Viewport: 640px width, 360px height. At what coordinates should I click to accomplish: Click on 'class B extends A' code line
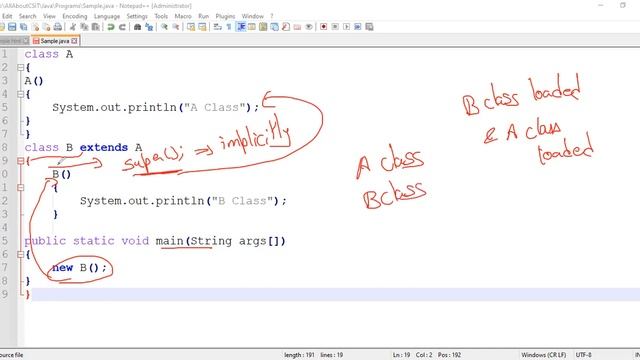[x=83, y=147]
